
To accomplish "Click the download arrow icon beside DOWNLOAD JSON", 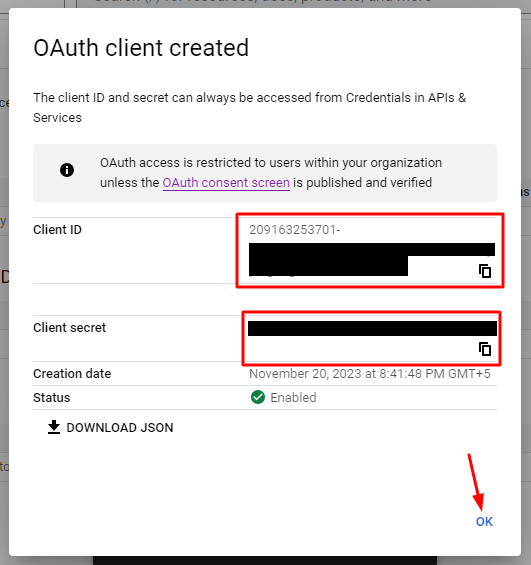I will (x=54, y=427).
